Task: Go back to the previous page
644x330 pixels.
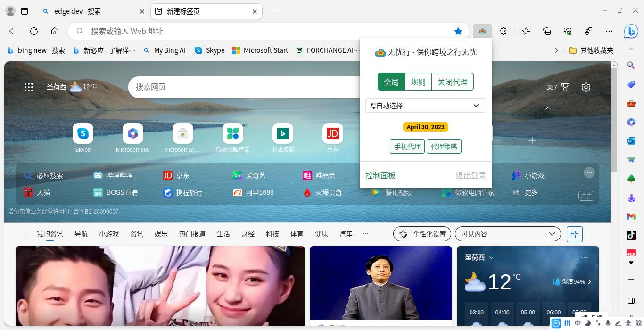Action: pos(13,31)
